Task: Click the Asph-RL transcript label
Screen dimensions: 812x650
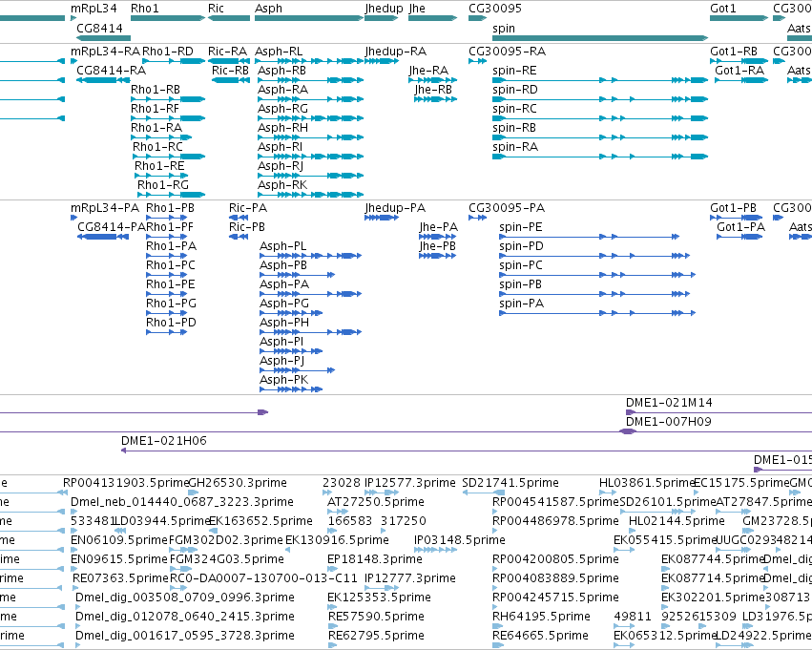Action: pyautogui.click(x=279, y=52)
